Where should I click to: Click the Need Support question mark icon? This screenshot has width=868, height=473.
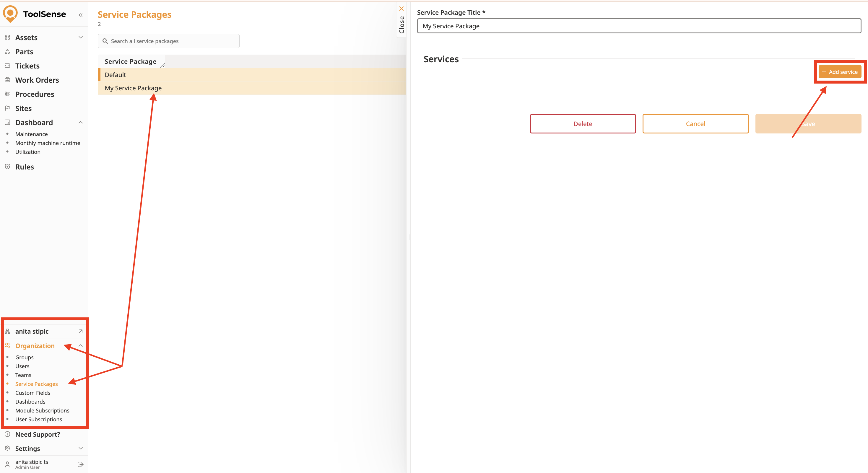(x=7, y=434)
